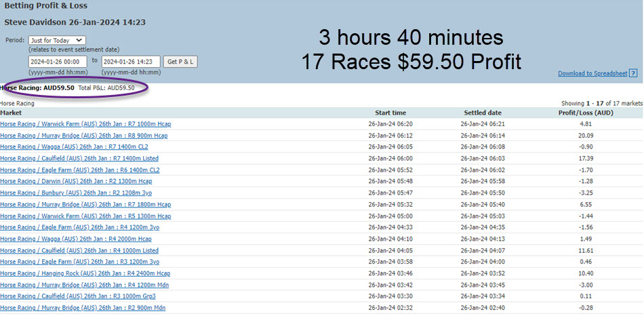Image resolution: width=644 pixels, height=316 pixels.
Task: Open the Murray Bridge R2 900m Mdn market
Action: [83, 308]
